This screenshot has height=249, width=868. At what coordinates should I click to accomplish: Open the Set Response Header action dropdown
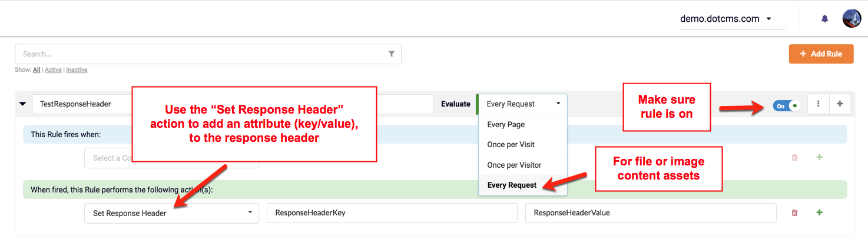click(x=171, y=213)
